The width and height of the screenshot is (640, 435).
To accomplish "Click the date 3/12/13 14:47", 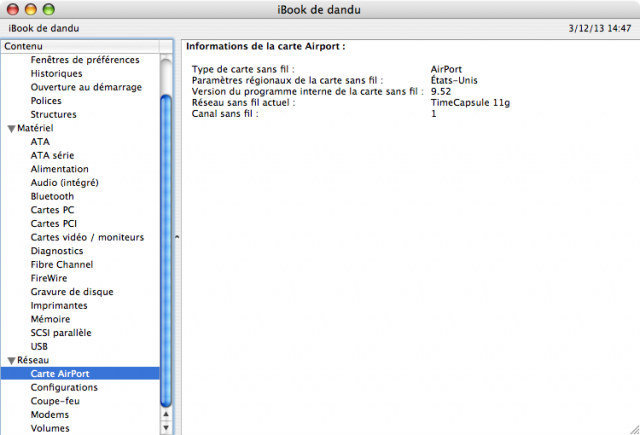I will 600,29.
